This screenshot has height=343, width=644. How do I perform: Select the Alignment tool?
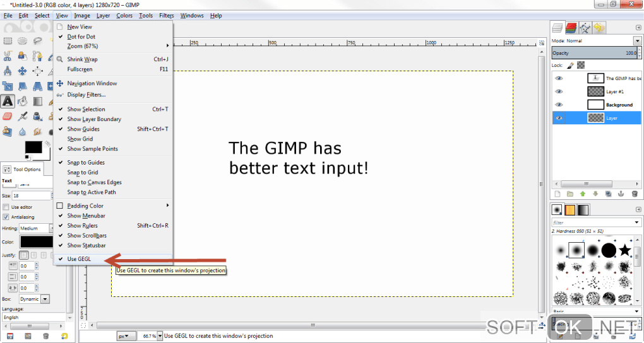coord(37,71)
